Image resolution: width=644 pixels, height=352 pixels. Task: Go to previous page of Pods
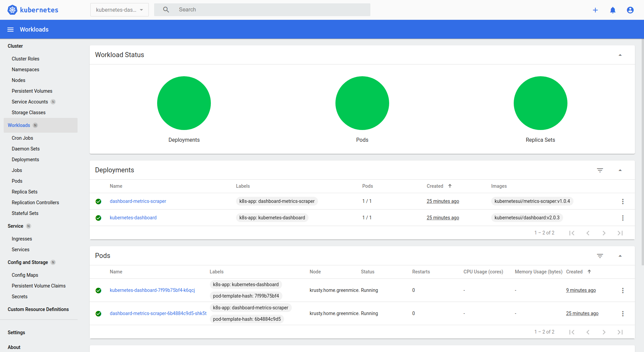588,332
